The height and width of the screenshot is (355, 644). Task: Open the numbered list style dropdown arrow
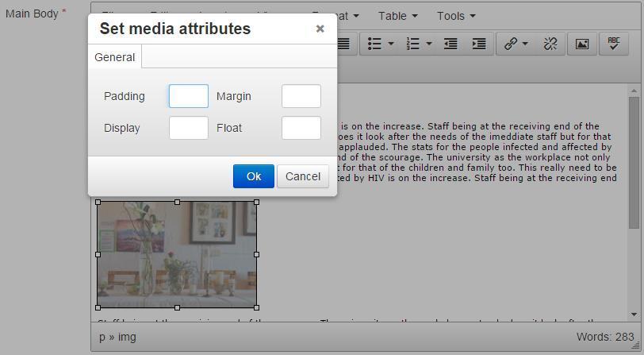429,44
